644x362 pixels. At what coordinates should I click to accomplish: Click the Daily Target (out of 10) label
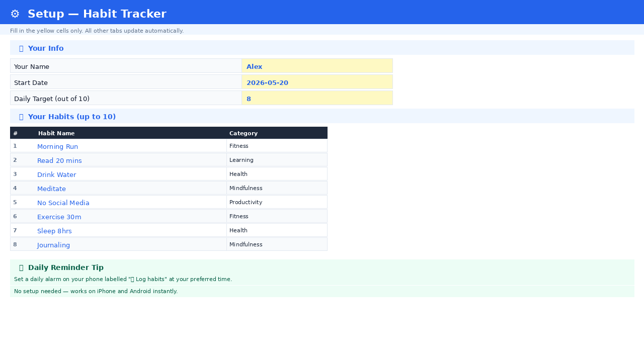click(52, 99)
